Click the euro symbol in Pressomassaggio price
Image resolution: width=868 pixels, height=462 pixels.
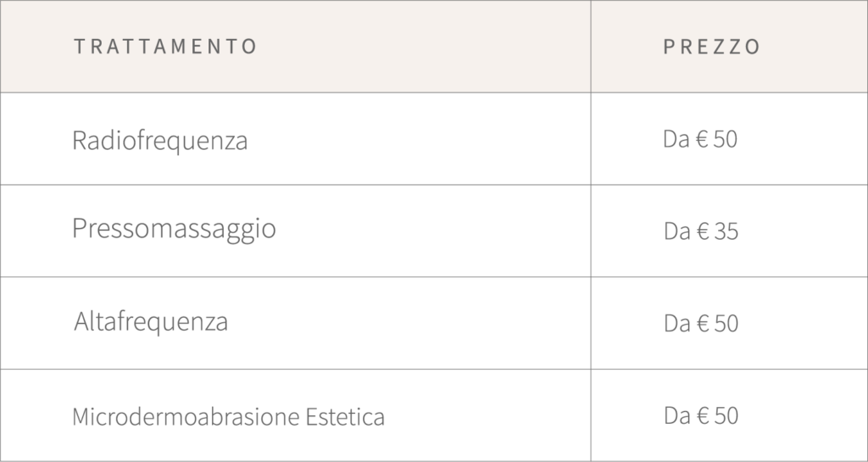(x=702, y=231)
